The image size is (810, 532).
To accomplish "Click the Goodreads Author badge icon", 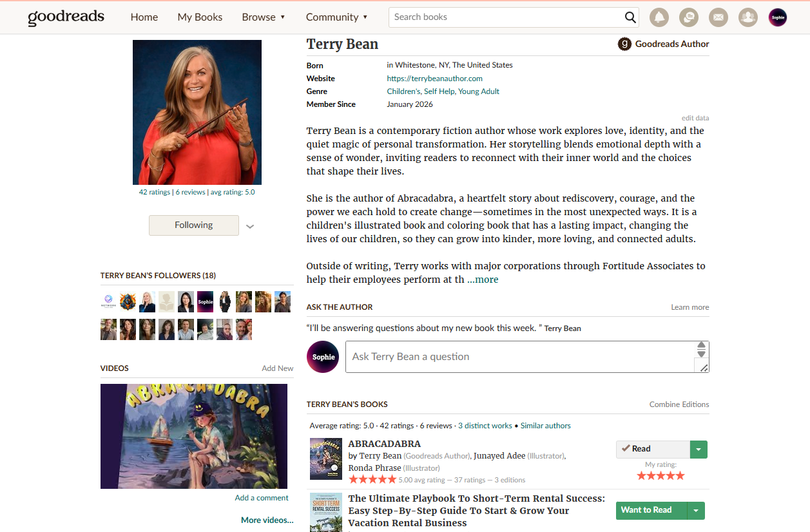I will 624,44.
